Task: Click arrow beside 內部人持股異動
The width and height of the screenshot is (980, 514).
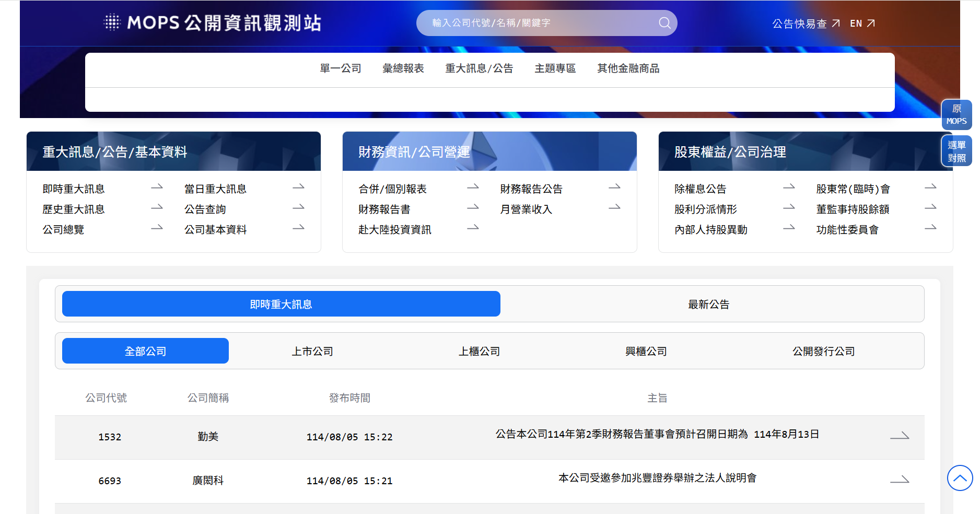Action: [x=789, y=228]
